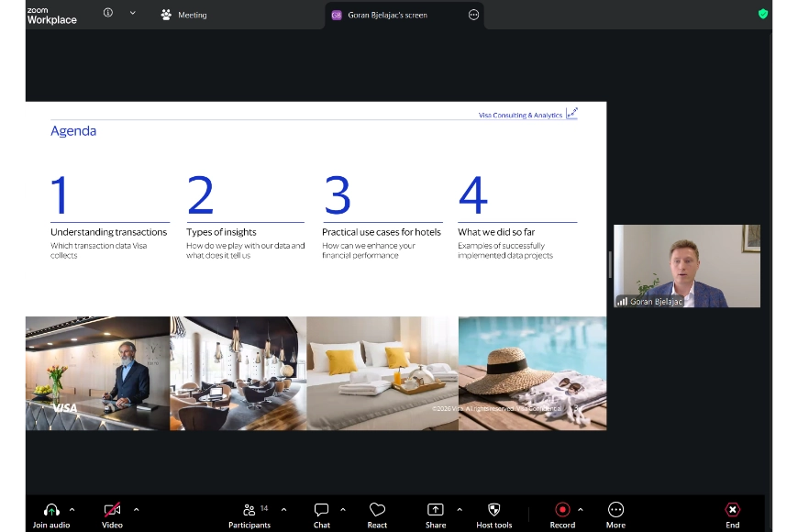Switch to the Meeting tab
The width and height of the screenshot is (798, 532).
tap(183, 14)
